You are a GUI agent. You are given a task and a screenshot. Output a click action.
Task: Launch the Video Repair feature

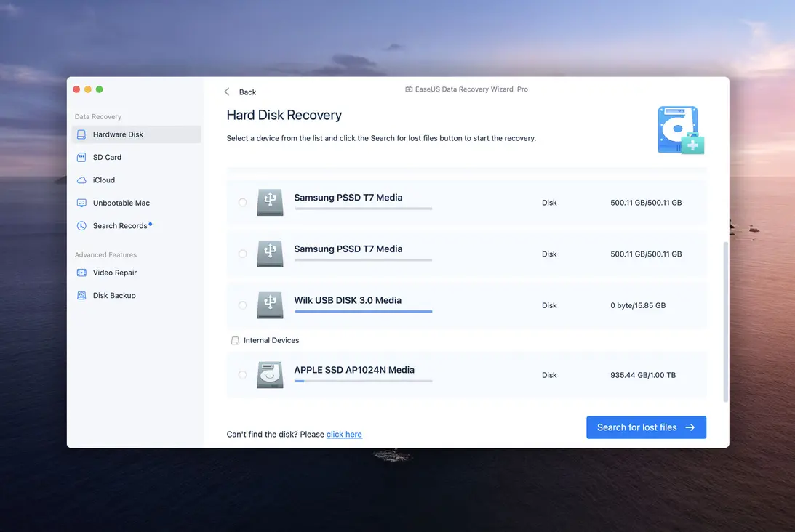(114, 272)
